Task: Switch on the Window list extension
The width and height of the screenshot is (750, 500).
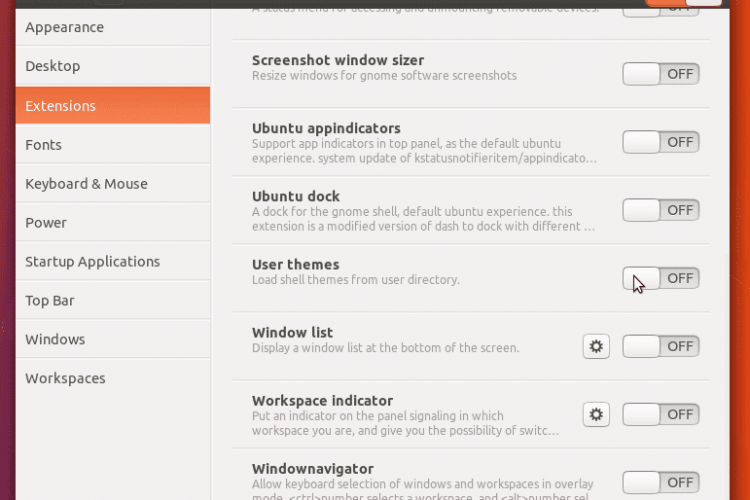Action: pos(661,346)
